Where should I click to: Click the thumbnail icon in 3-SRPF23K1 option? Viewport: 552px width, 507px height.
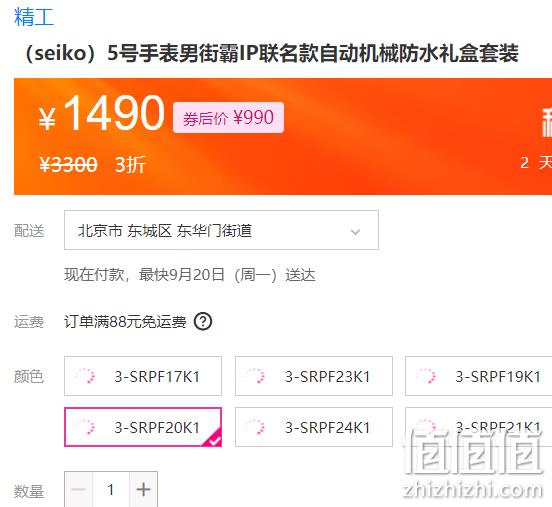click(255, 376)
